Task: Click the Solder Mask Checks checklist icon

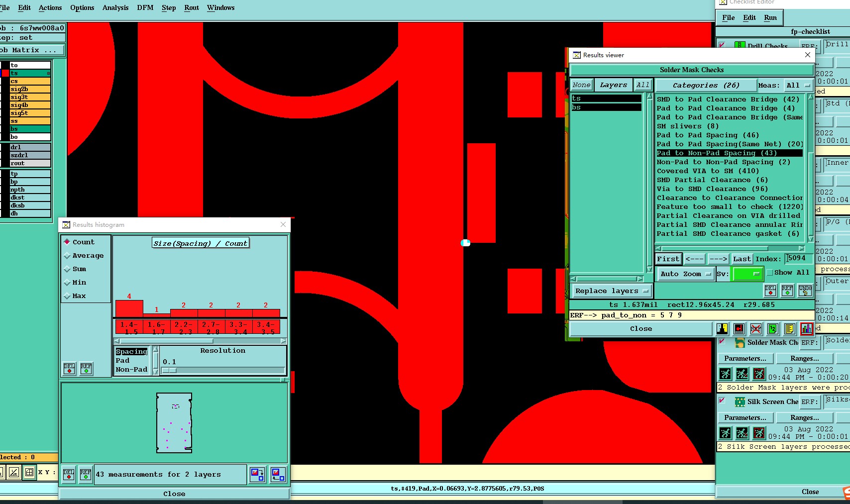Action: pyautogui.click(x=740, y=343)
